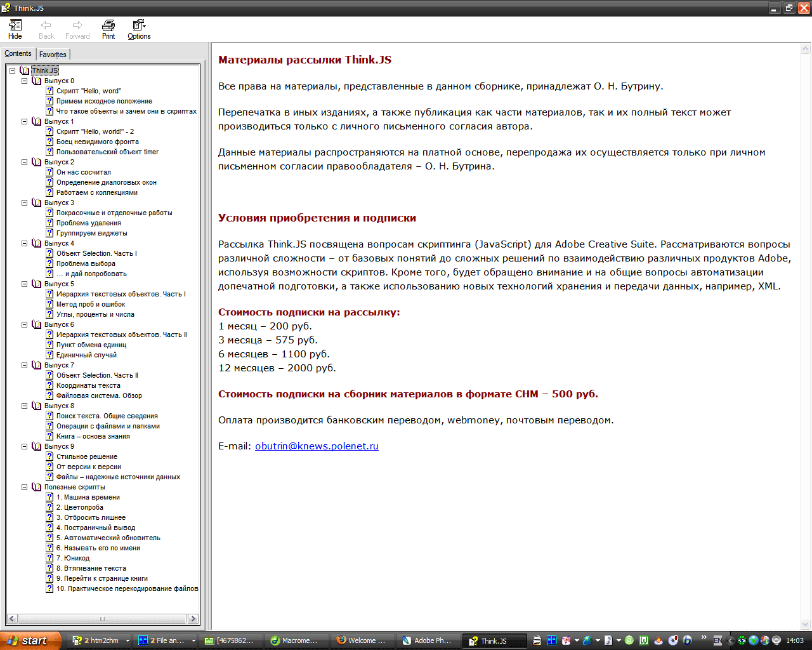The height and width of the screenshot is (650, 812).
Task: Collapse the Выпуск 9 node
Action: tap(25, 446)
